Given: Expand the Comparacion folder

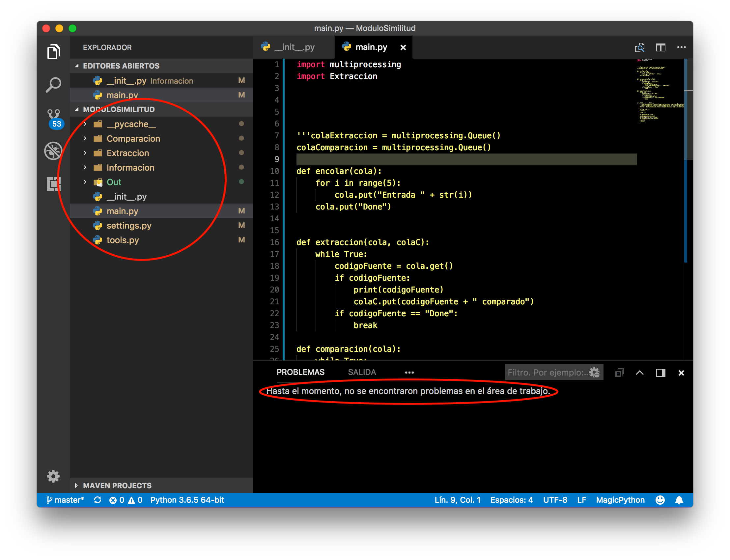Looking at the screenshot, I should (161, 138).
